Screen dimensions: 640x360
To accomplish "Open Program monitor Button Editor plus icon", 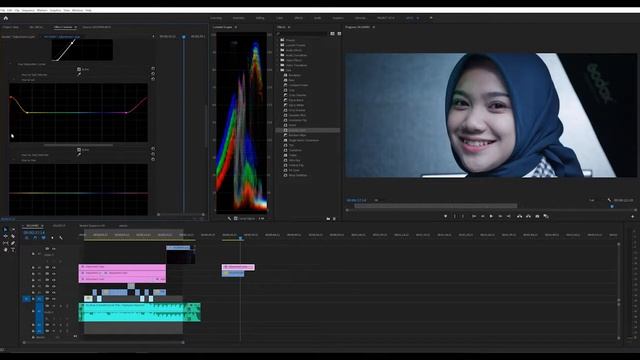I will pyautogui.click(x=633, y=216).
